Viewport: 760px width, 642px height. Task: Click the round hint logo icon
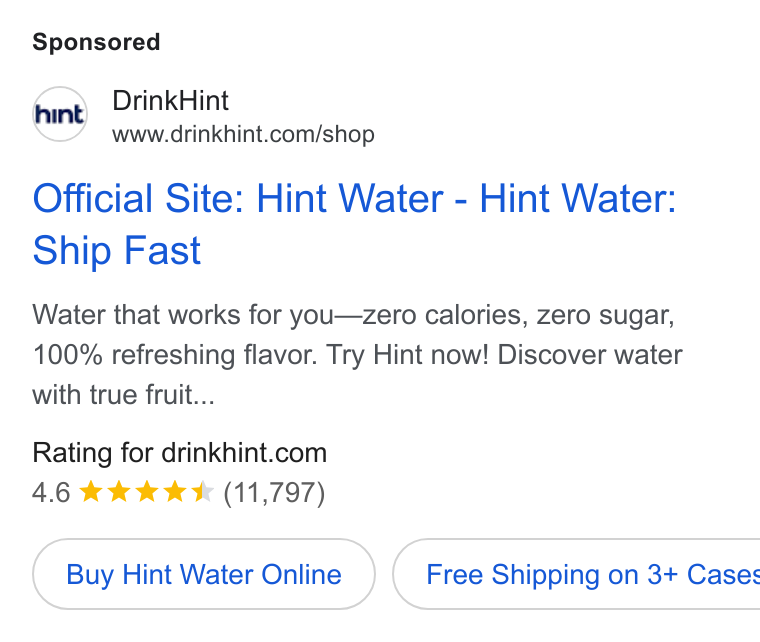[60, 114]
